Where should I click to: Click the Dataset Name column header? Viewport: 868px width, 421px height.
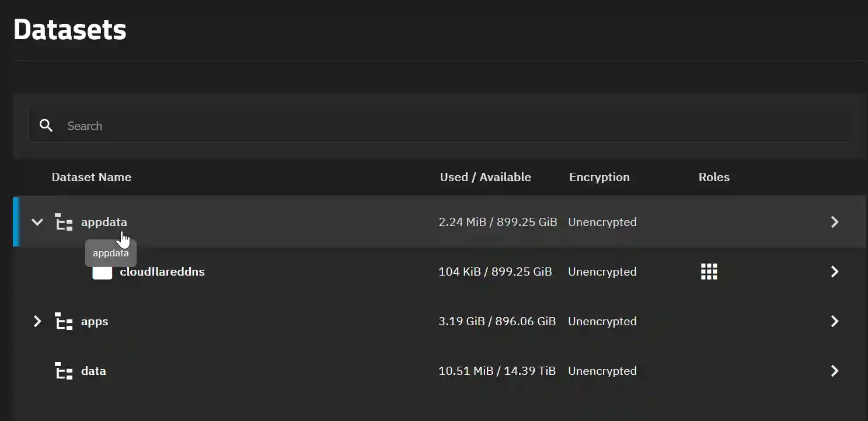tap(92, 177)
